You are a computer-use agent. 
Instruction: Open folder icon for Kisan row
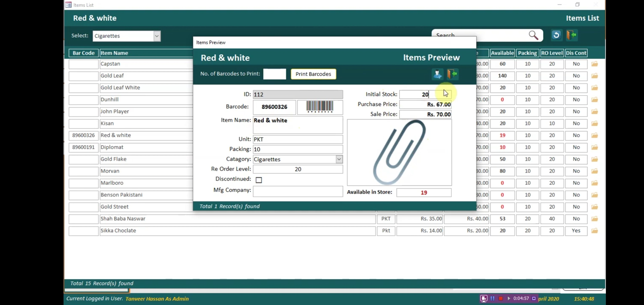click(x=595, y=123)
